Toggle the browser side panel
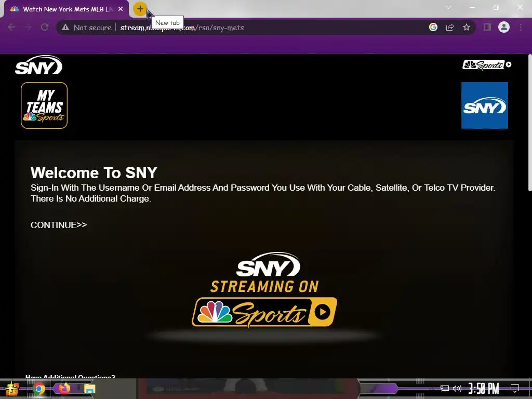 click(x=487, y=27)
